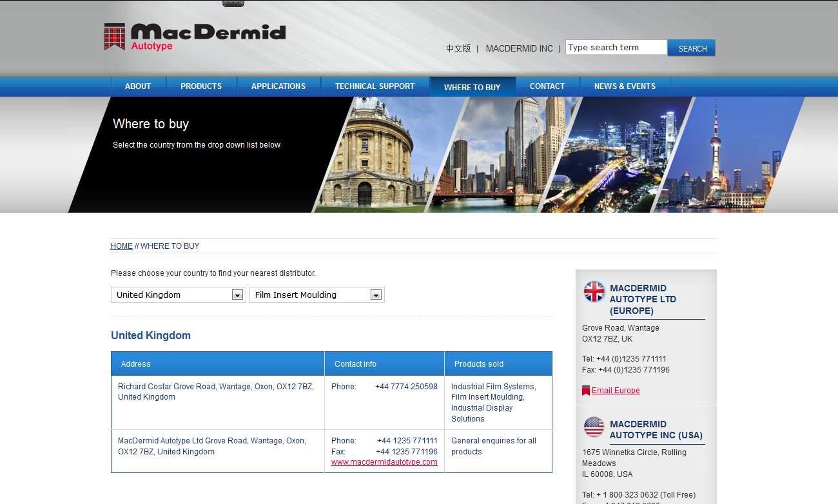Click the UK flag icon
This screenshot has height=504, width=838.
tap(594, 292)
